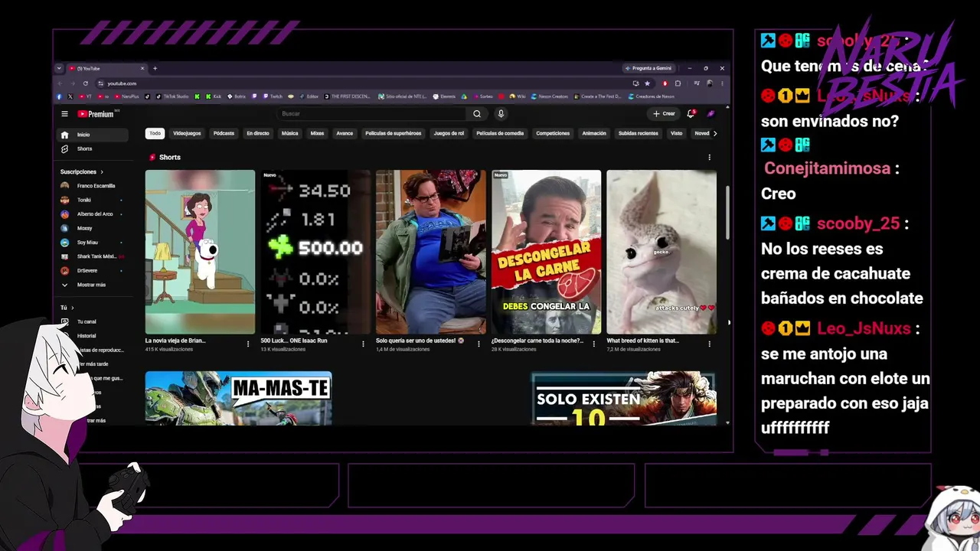
Task: Select the Todo filter chip
Action: coord(155,133)
